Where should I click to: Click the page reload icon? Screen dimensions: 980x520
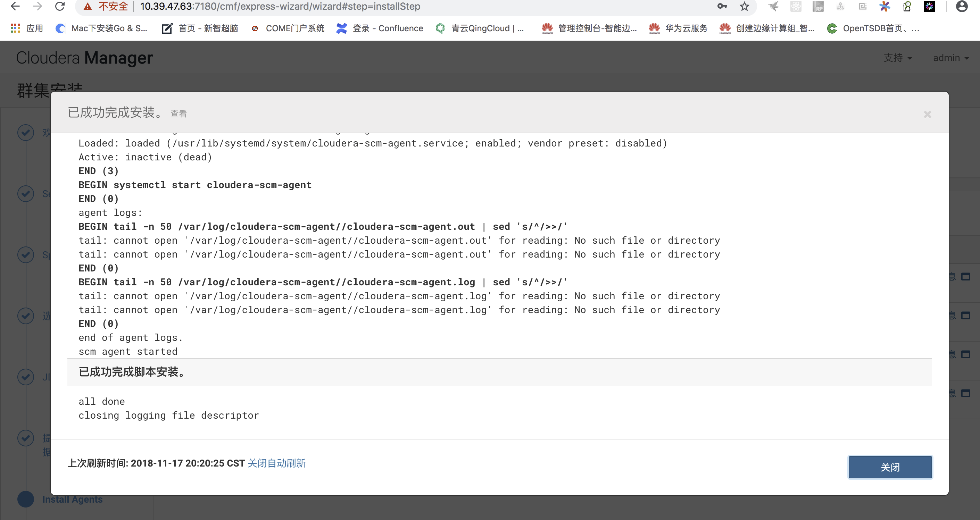60,7
